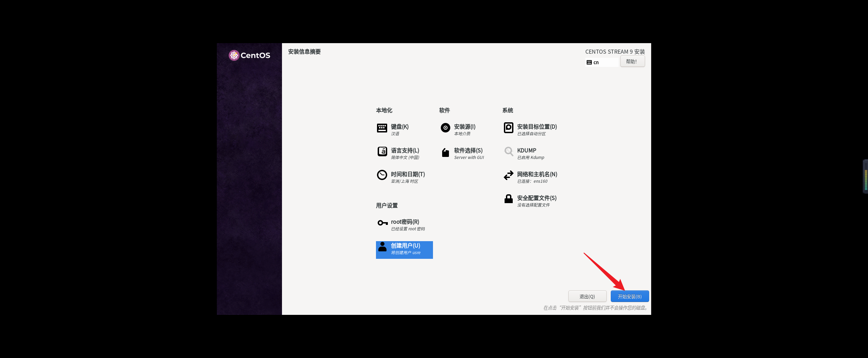Click the 'Server with GUI' status text
The image size is (868, 358).
coord(469,158)
